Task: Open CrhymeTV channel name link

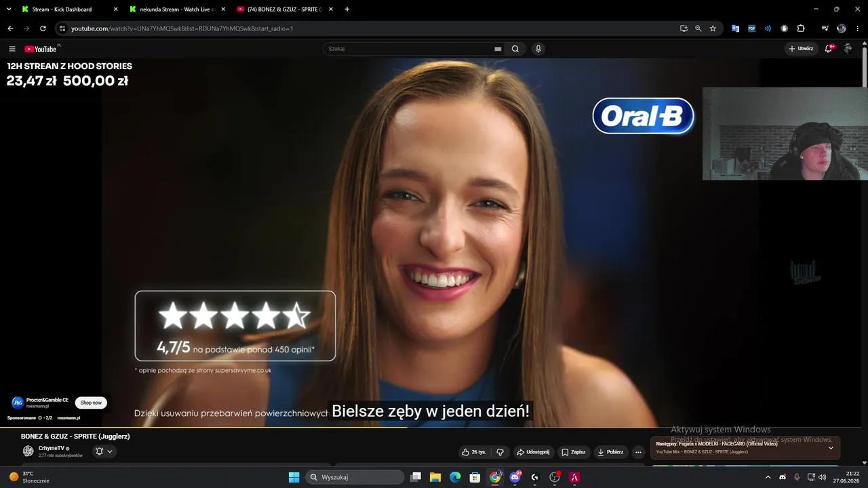Action: coord(52,449)
